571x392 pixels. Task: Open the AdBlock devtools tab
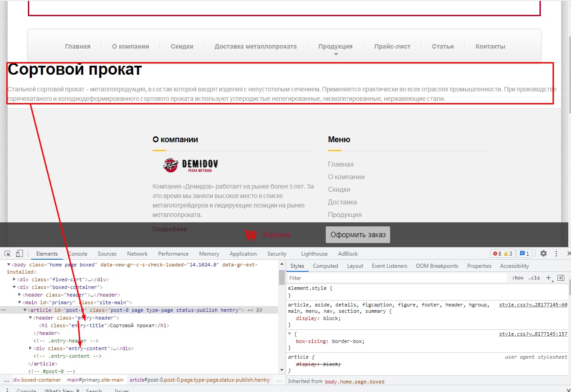[348, 254]
